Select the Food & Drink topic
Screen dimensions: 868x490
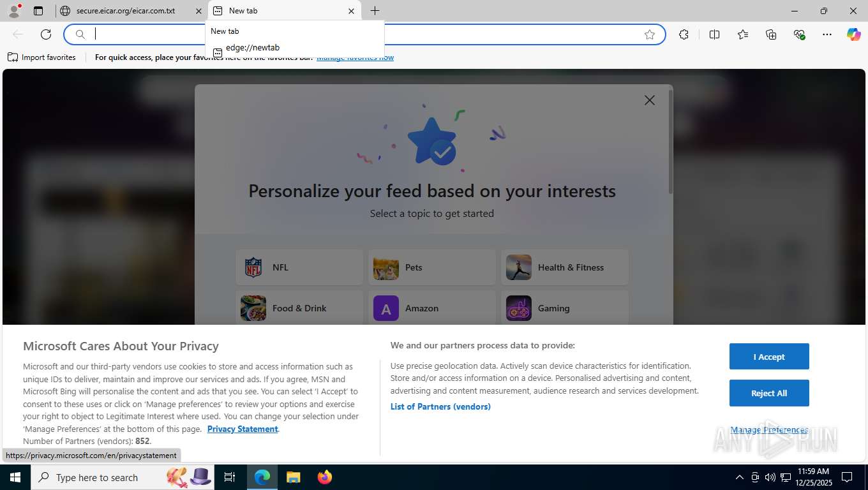click(x=299, y=308)
